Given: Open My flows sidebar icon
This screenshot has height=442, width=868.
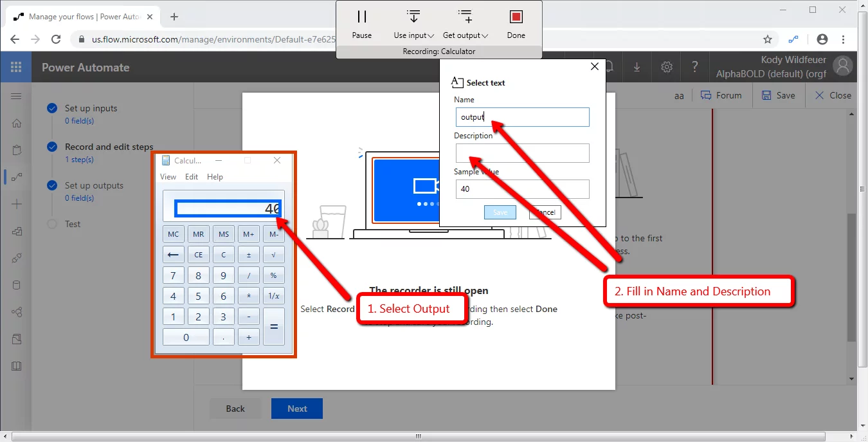Looking at the screenshot, I should tap(17, 177).
